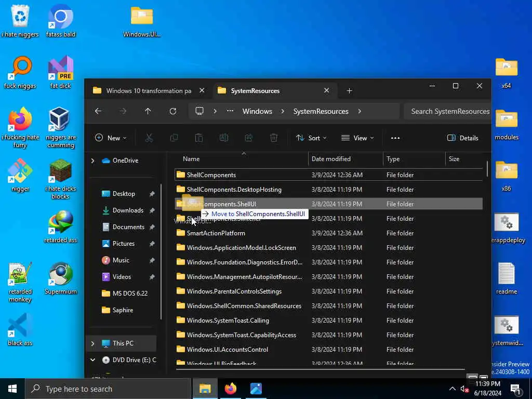Expand chevron after SystemResources breadcrumb

(x=360, y=111)
